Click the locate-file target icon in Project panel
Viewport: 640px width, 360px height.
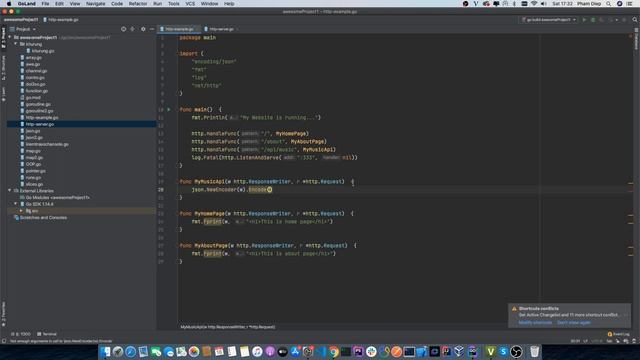[x=123, y=29]
